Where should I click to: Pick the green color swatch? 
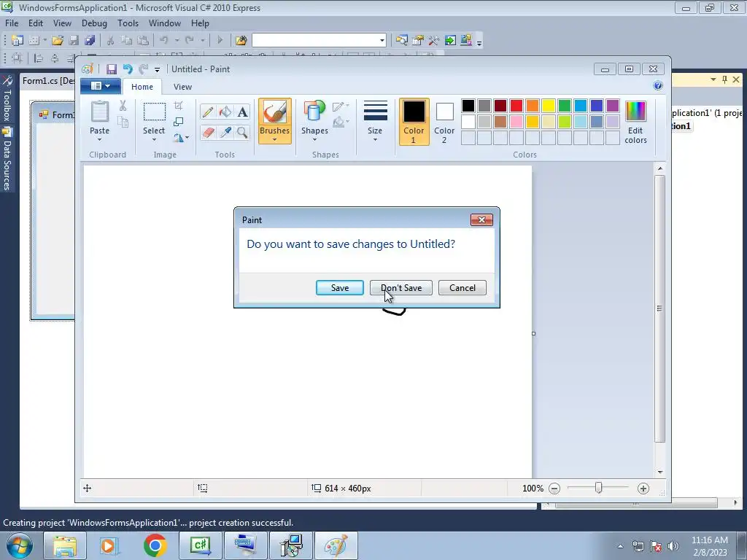pyautogui.click(x=565, y=106)
